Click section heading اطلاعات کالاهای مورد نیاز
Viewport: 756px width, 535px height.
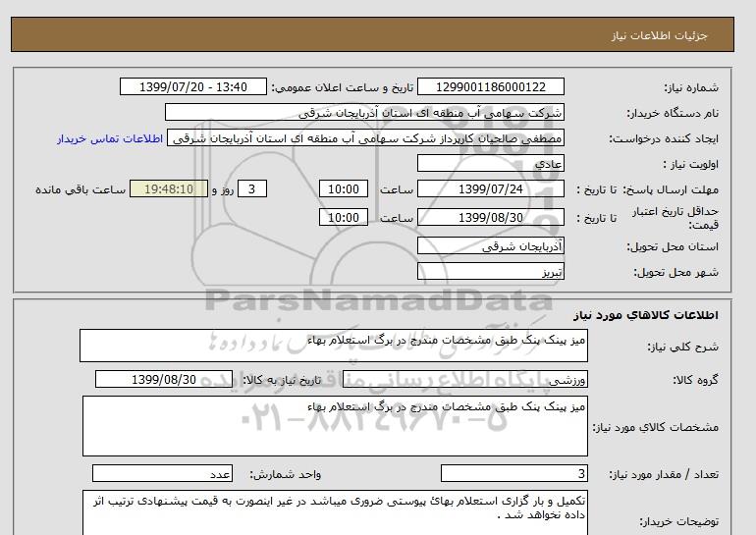click(x=646, y=315)
